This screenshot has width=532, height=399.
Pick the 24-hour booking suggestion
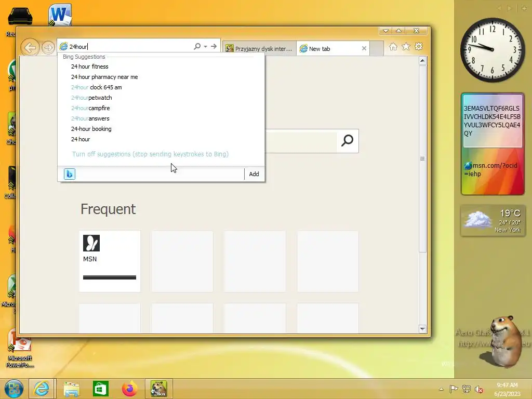click(161, 129)
